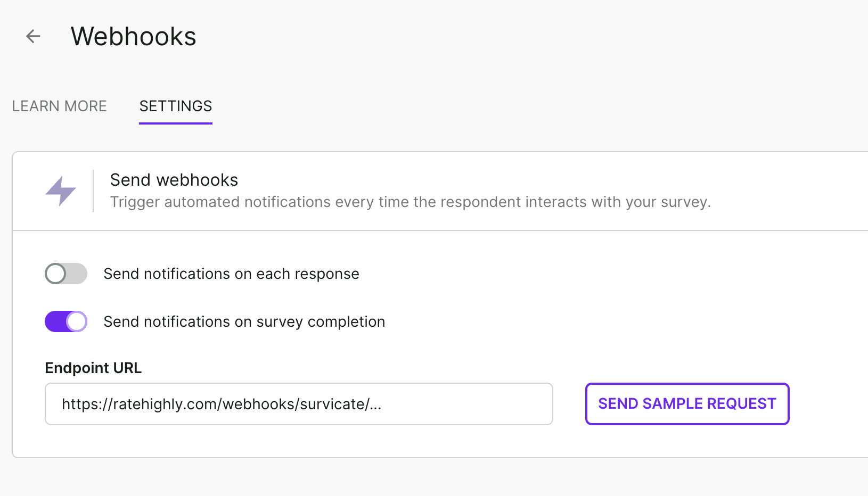Click the 'Send notifications on survey completion' label
868x496 pixels.
(244, 321)
